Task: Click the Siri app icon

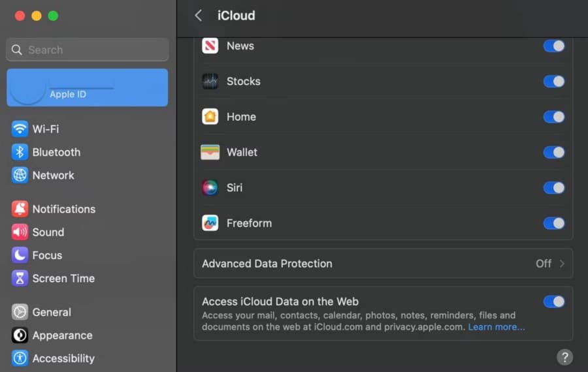Action: pos(210,188)
